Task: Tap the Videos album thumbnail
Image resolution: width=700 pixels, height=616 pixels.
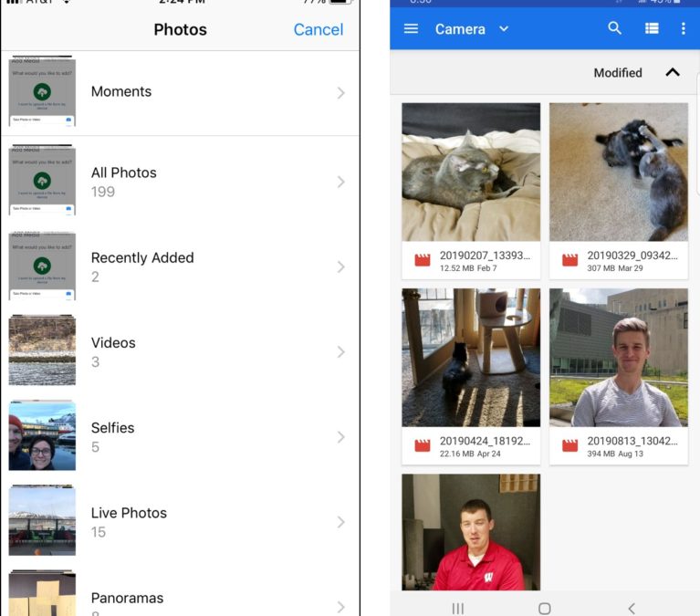Action: click(x=42, y=350)
